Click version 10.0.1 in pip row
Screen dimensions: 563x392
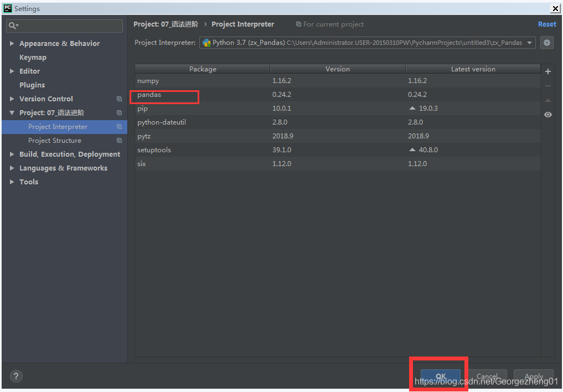(281, 109)
